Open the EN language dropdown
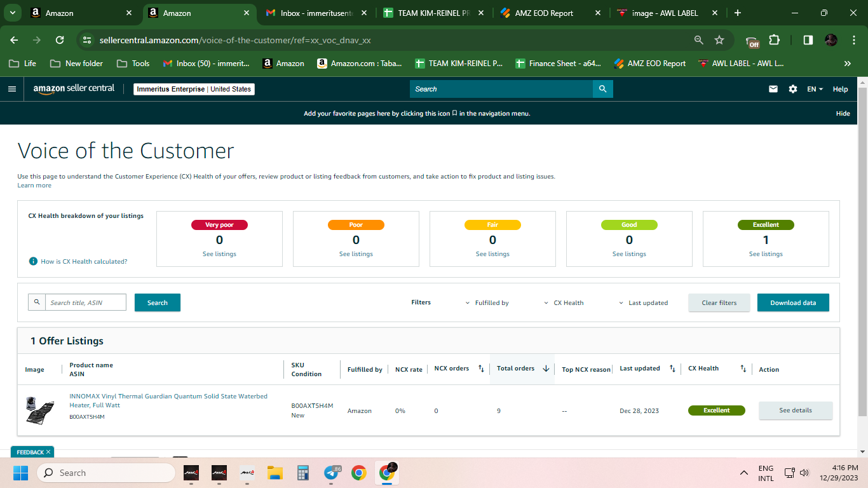This screenshot has height=488, width=868. (x=815, y=89)
